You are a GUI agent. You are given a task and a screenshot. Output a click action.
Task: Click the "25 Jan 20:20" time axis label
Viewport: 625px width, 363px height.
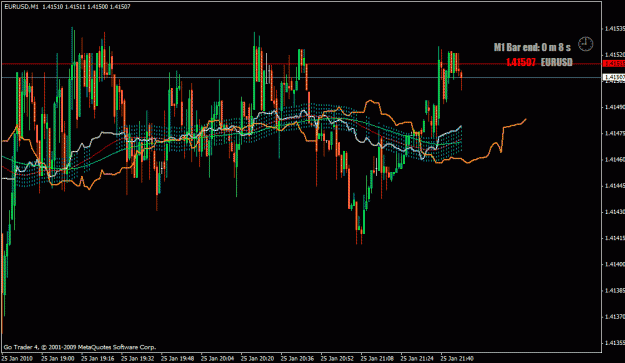pyautogui.click(x=257, y=358)
